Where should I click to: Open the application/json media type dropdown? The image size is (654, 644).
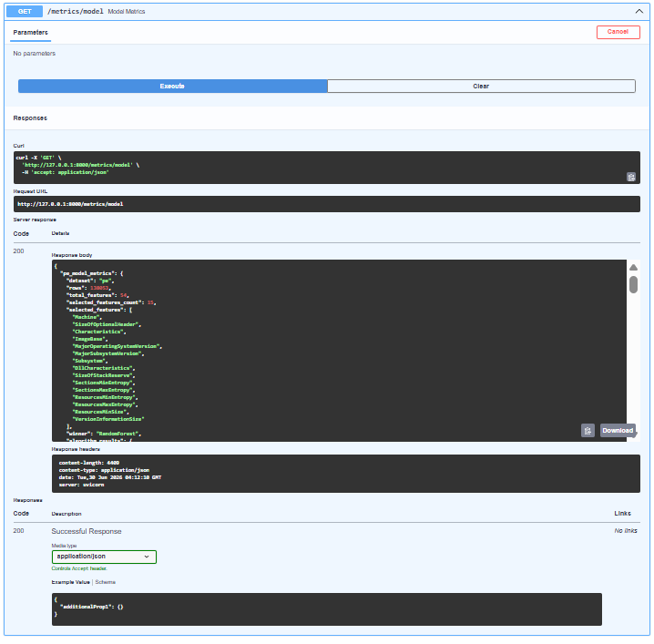point(104,557)
